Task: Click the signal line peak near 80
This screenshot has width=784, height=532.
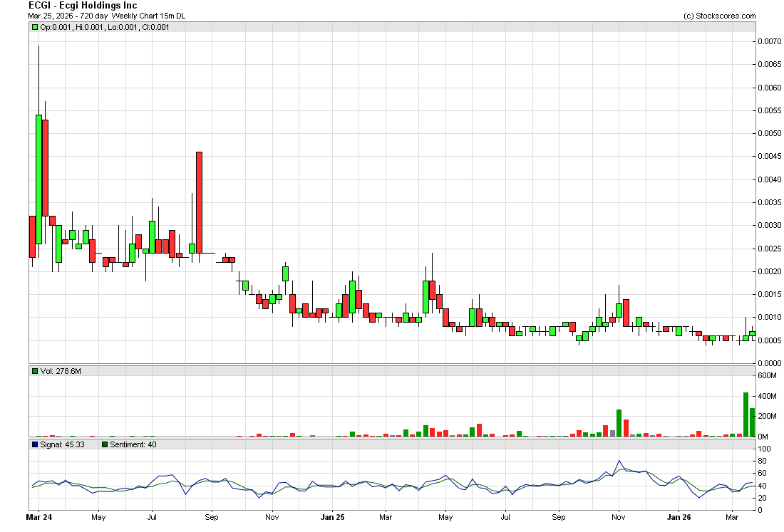Action: (619, 461)
